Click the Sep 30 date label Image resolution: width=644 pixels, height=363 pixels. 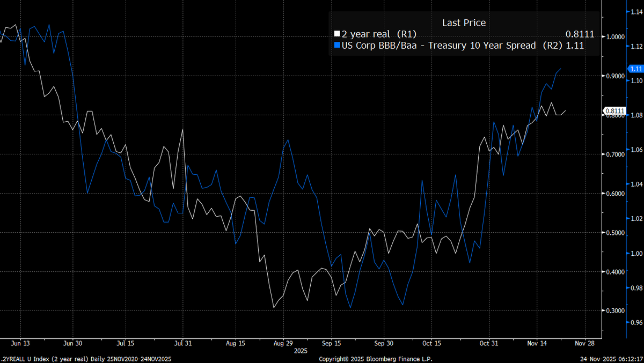pyautogui.click(x=384, y=344)
